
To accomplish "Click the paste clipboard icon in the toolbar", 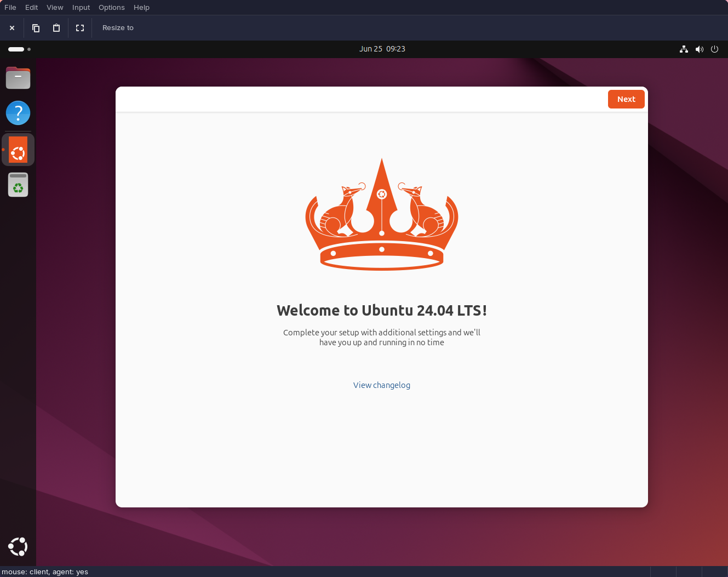I will (56, 28).
